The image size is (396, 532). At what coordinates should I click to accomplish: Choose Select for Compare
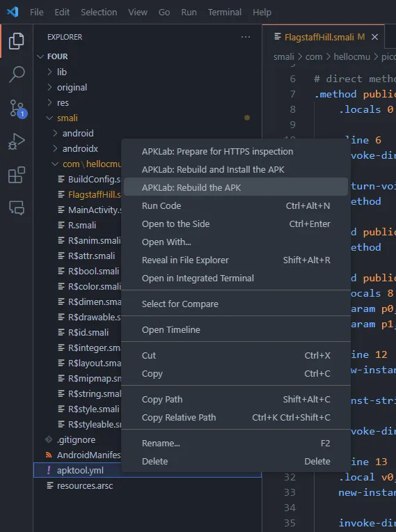tap(236, 304)
